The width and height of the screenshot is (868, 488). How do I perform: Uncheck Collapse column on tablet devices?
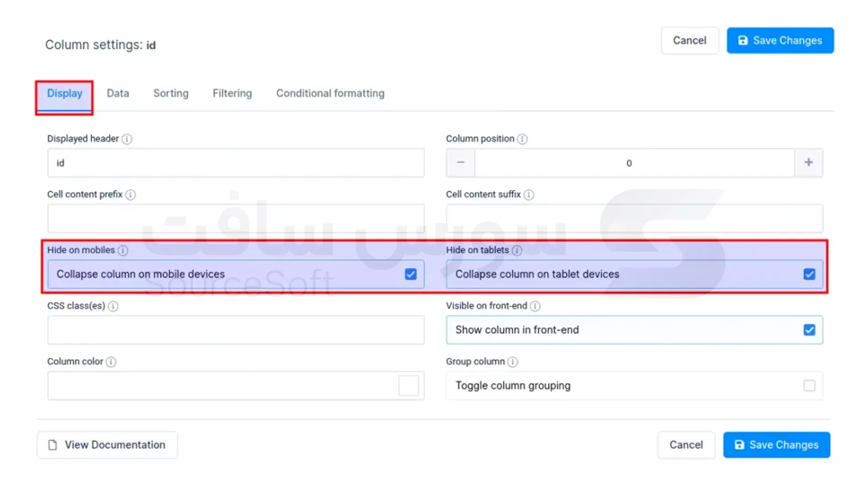pos(809,274)
